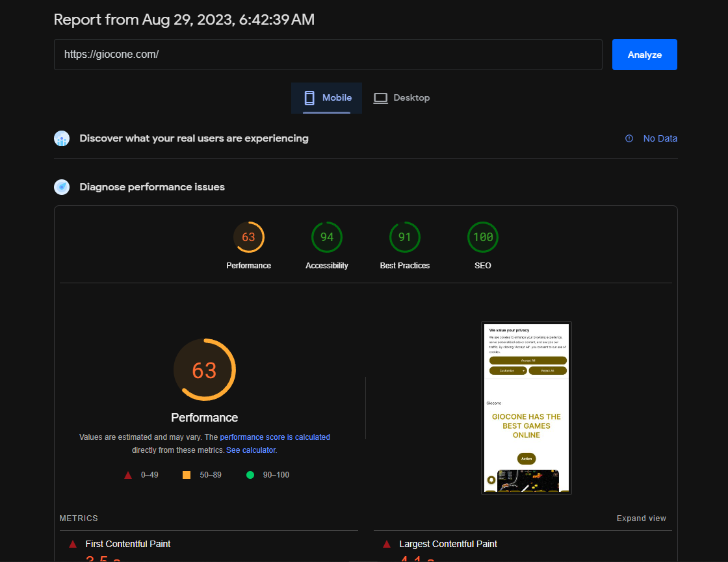
Task: Click the URL input field showing giocone.com
Action: [328, 55]
